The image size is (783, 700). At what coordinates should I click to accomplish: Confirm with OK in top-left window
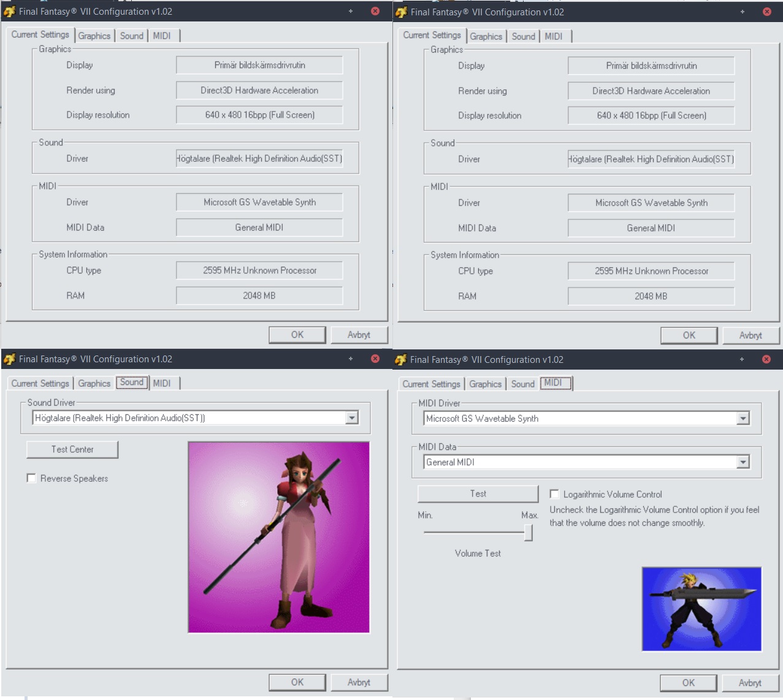point(297,335)
